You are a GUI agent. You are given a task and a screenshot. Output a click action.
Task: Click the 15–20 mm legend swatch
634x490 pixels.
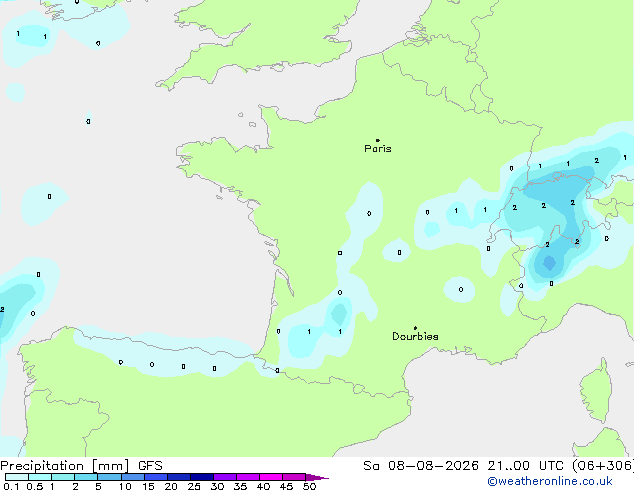156,477
